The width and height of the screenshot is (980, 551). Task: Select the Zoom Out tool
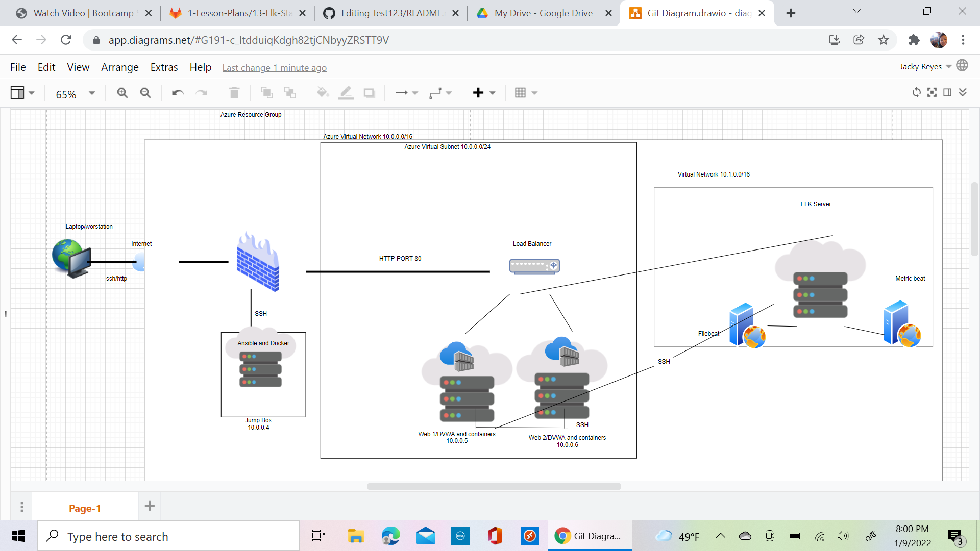click(x=145, y=93)
